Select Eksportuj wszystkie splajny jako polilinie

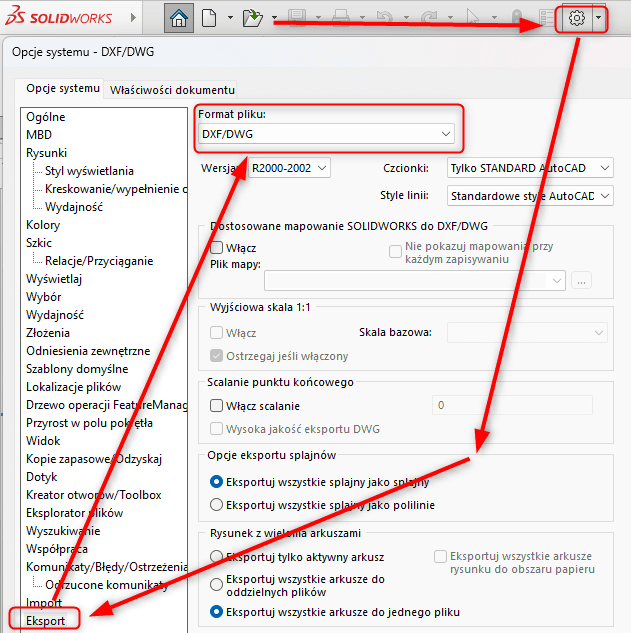217,505
